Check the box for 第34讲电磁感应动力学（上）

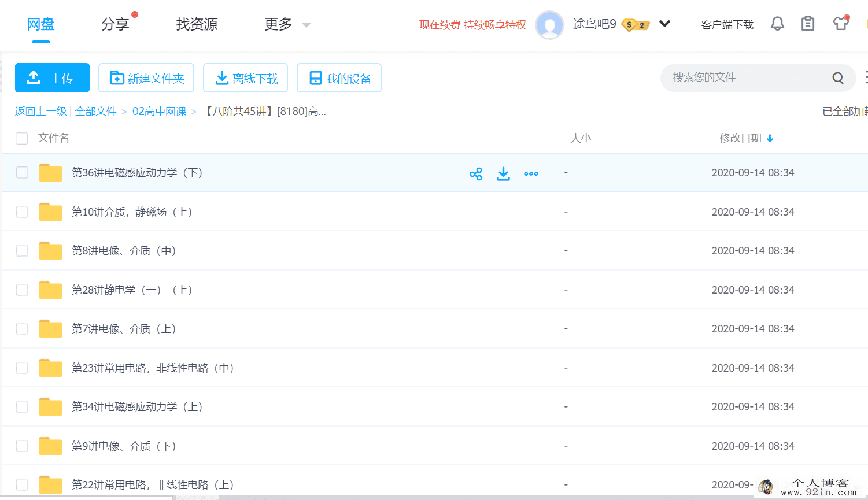point(22,407)
